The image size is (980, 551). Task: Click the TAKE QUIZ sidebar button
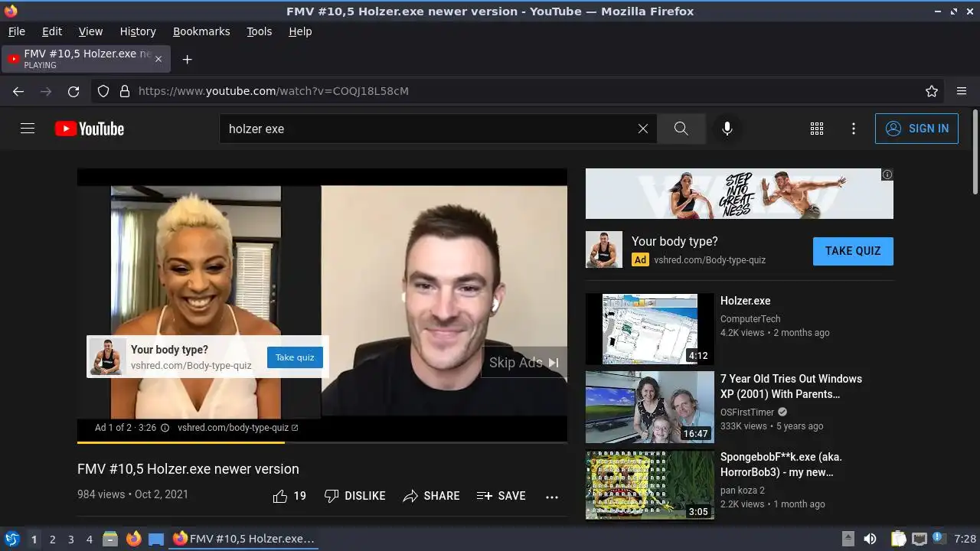coord(853,251)
